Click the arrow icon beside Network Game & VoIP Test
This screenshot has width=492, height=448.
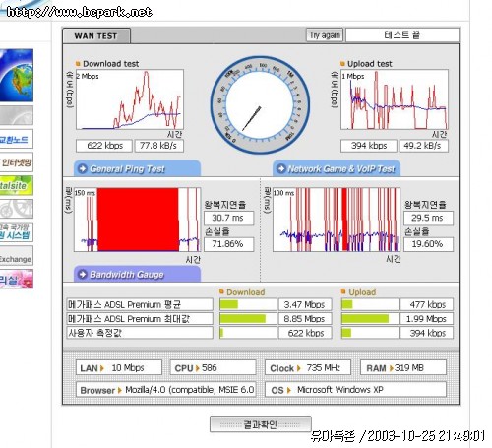(x=281, y=168)
